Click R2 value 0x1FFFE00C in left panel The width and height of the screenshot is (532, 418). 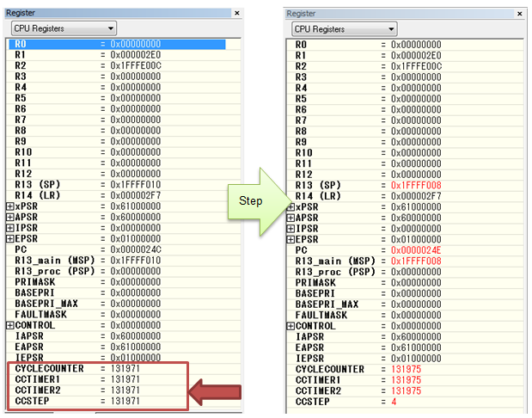136,65
